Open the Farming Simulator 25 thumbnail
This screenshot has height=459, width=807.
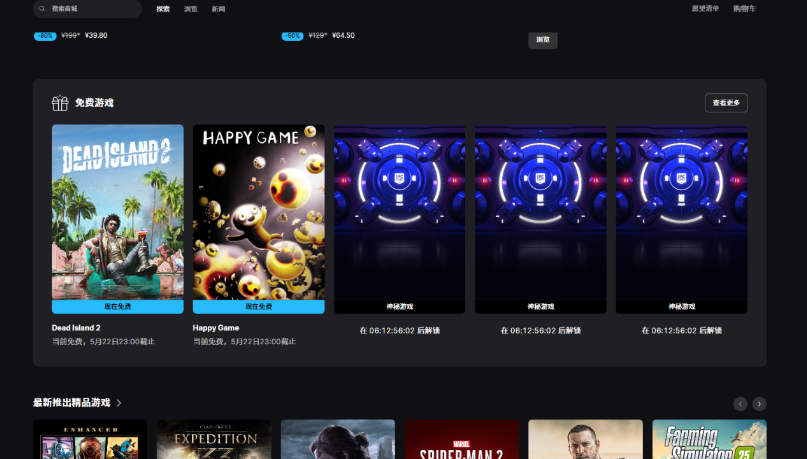click(x=709, y=439)
